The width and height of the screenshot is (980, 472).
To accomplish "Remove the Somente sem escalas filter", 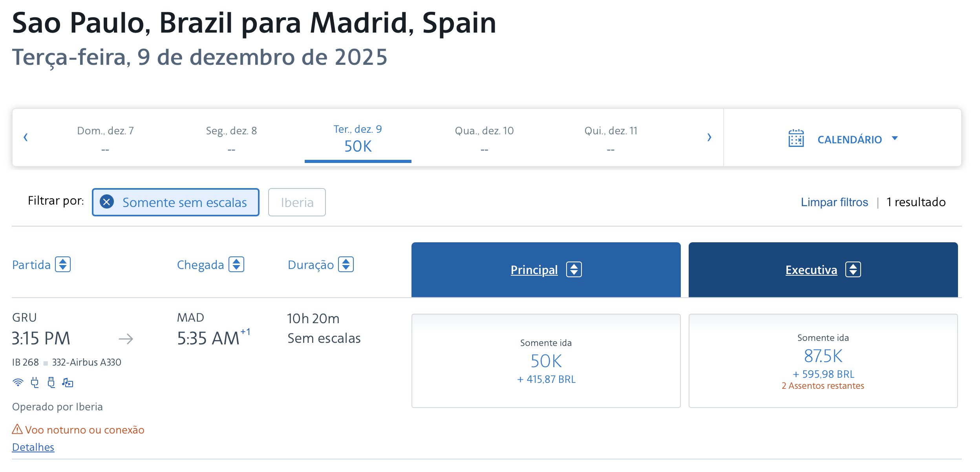I will (x=107, y=202).
